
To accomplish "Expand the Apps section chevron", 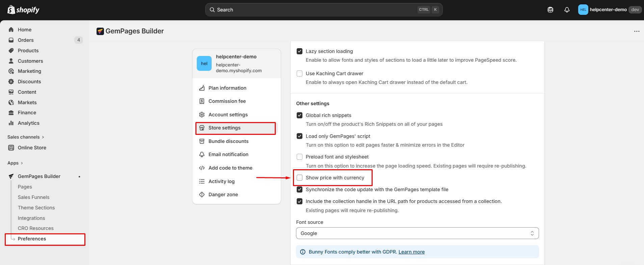I will pos(22,163).
